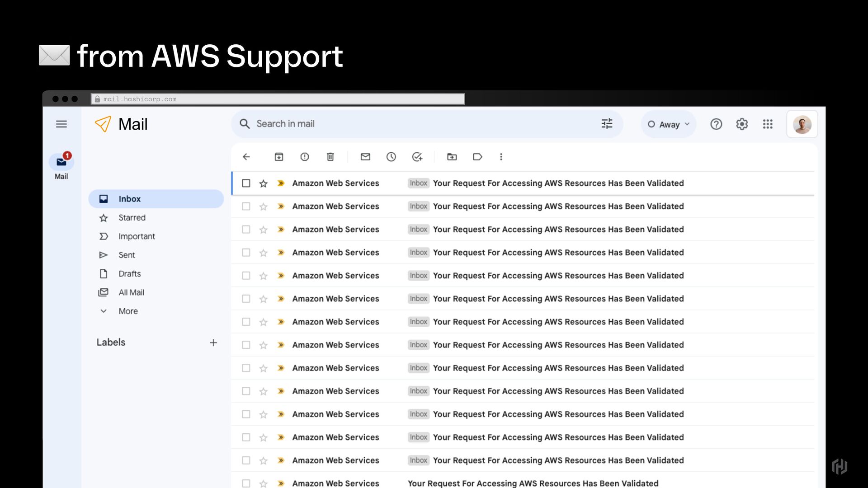
Task: Open search filter options sliders icon
Action: 607,124
